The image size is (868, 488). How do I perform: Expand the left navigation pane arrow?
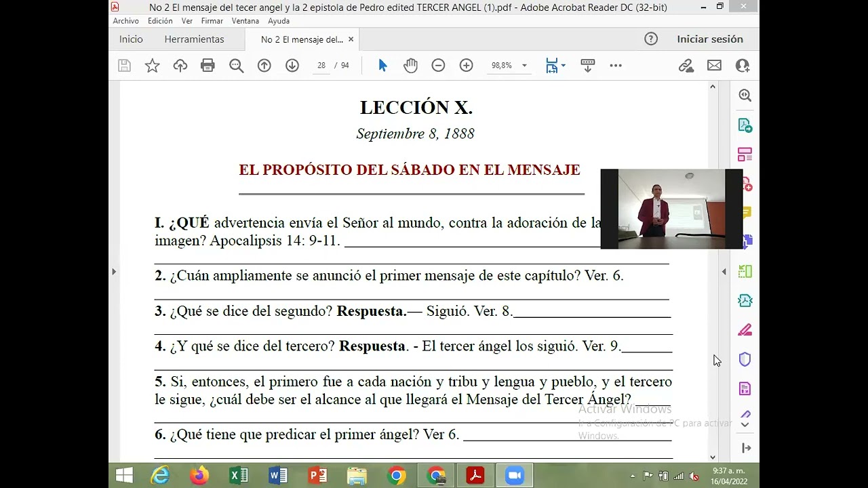[x=114, y=272]
